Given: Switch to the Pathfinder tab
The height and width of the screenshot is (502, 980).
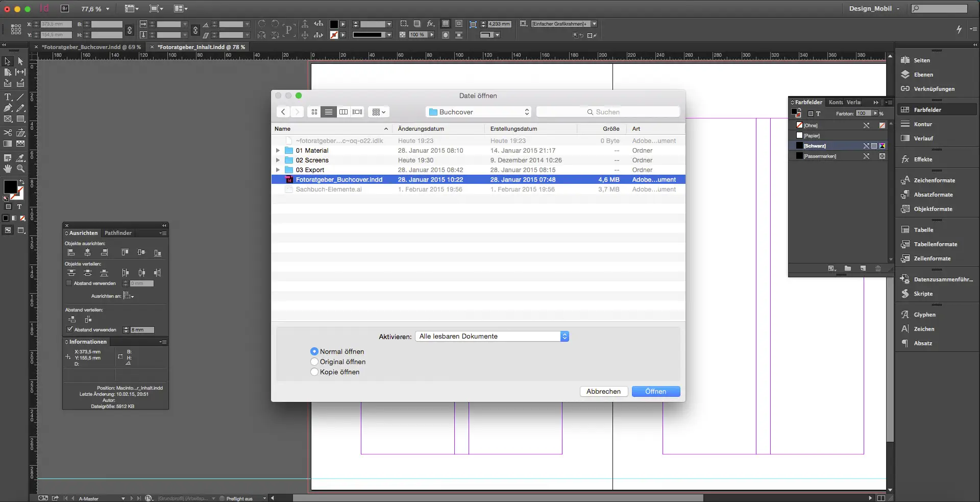Looking at the screenshot, I should [x=118, y=233].
